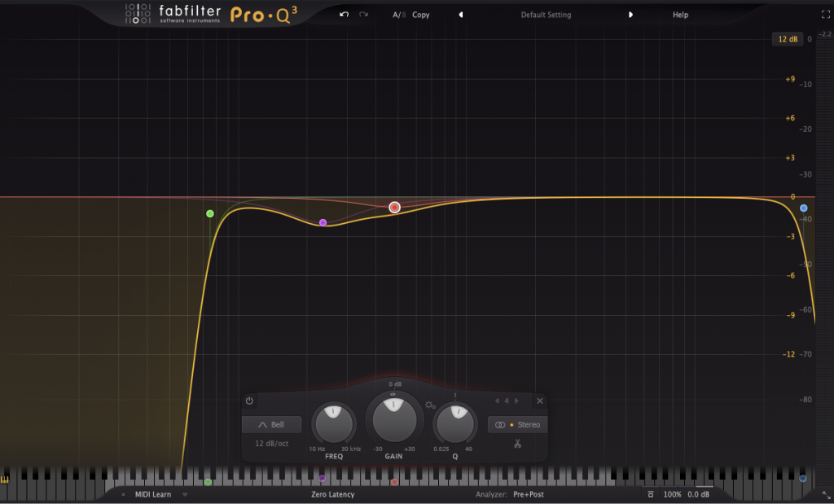Toggle A/B comparison state
Screen dimensions: 834x504
pyautogui.click(x=399, y=15)
